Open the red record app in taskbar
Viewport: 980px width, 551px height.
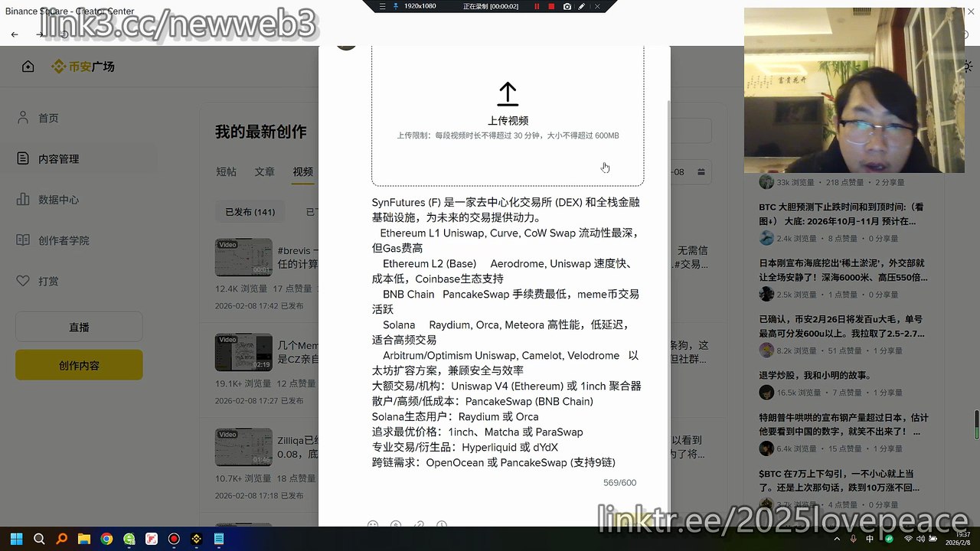(x=174, y=539)
